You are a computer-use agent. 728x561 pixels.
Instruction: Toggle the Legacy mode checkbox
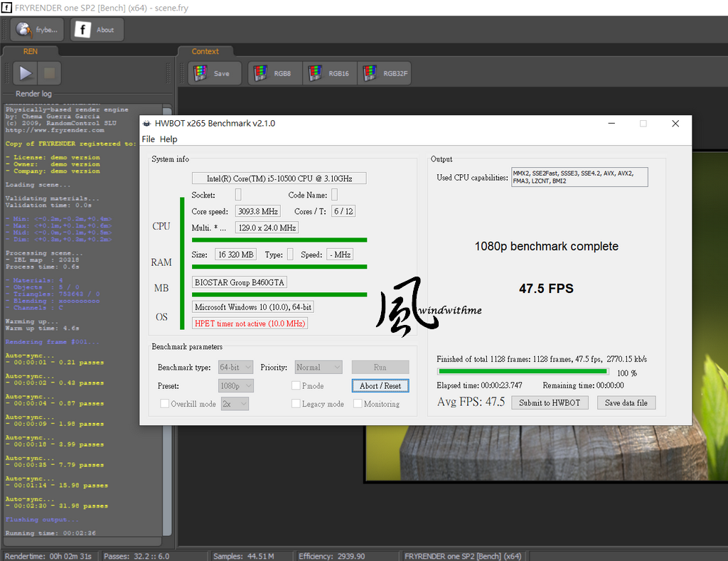[x=296, y=404]
